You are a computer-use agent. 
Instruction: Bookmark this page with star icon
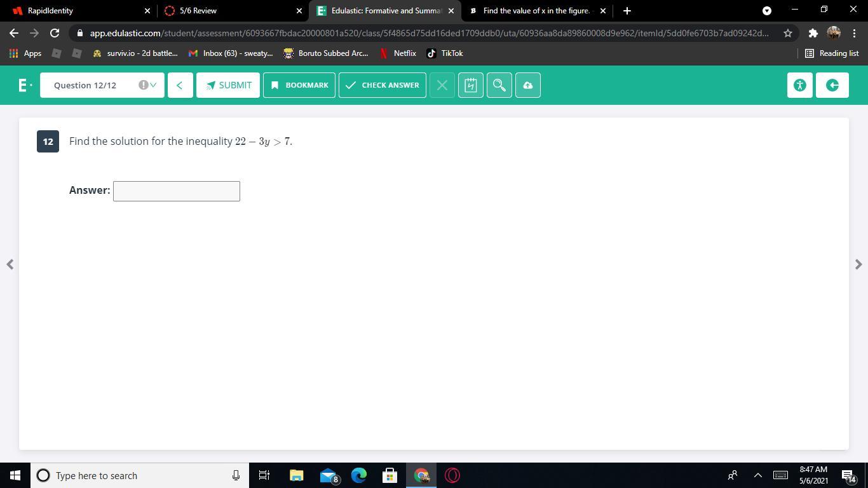coord(788,33)
